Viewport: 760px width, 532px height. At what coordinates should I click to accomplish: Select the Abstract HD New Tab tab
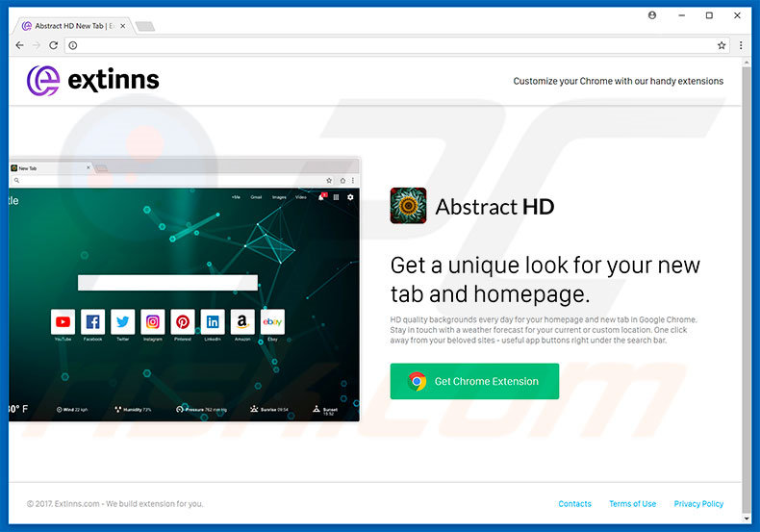(x=73, y=26)
